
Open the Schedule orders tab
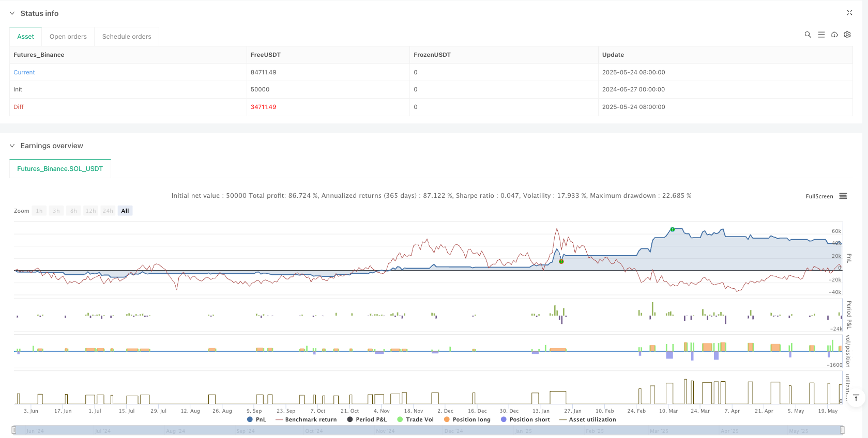(x=127, y=37)
